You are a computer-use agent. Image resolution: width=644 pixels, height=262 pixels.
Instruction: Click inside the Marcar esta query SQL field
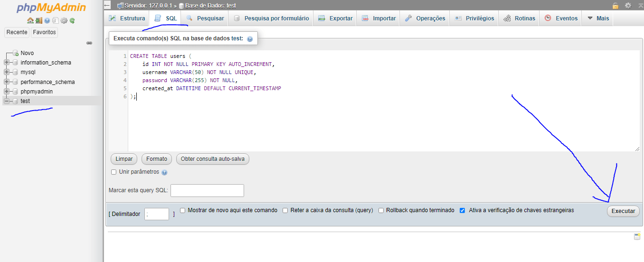[x=207, y=190]
